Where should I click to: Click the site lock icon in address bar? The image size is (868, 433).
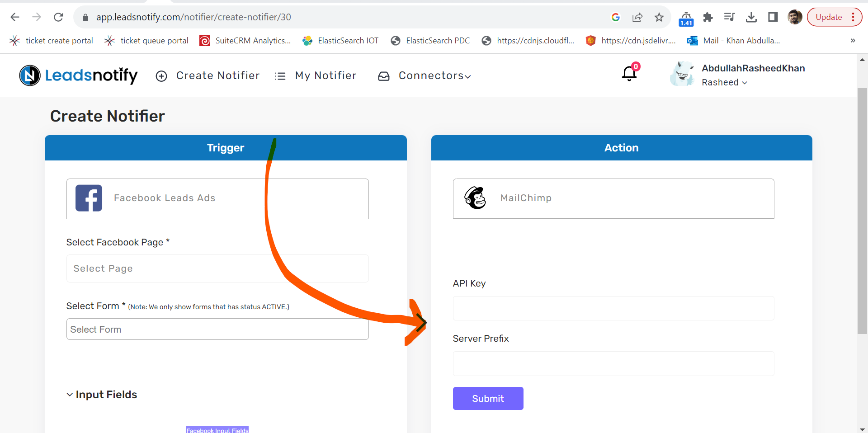pyautogui.click(x=85, y=17)
